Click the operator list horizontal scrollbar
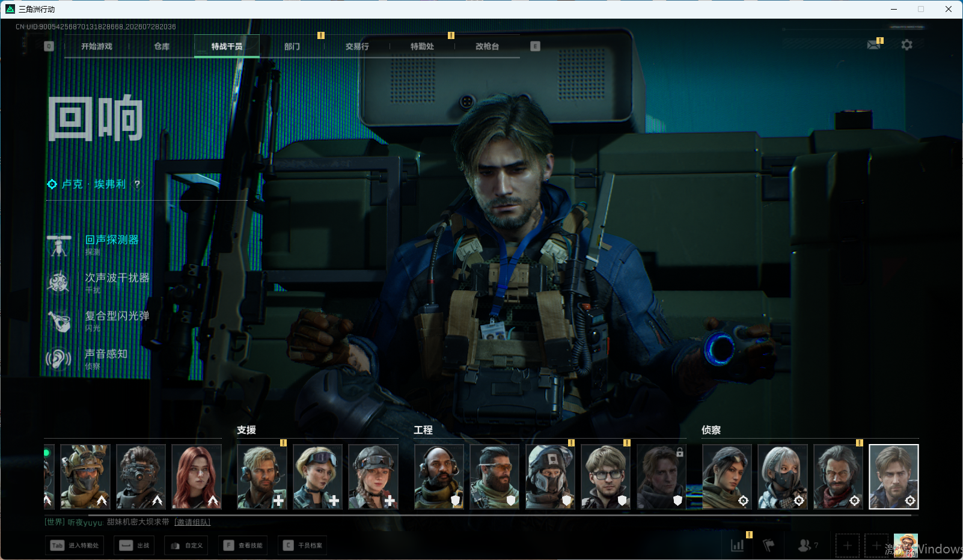Screen dimensions: 963x560 499,515
